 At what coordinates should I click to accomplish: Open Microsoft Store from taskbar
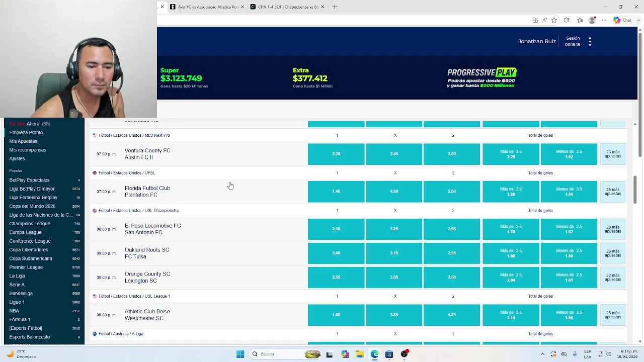click(389, 354)
